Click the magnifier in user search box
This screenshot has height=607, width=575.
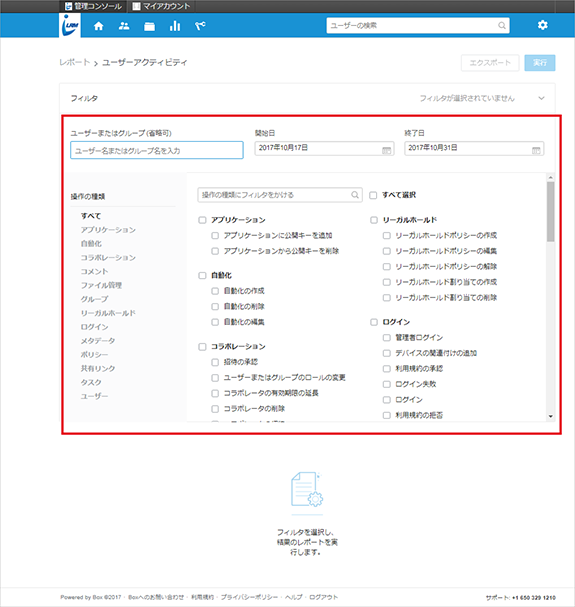[x=502, y=26]
